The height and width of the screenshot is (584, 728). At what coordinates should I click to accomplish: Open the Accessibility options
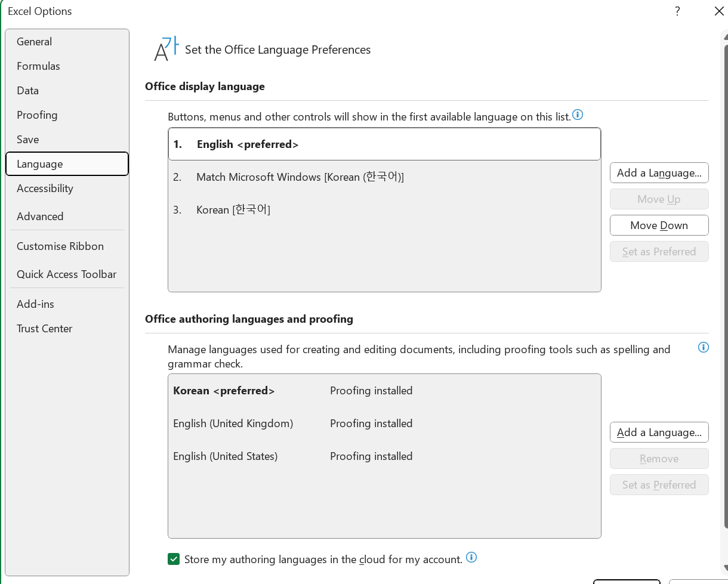(67, 189)
